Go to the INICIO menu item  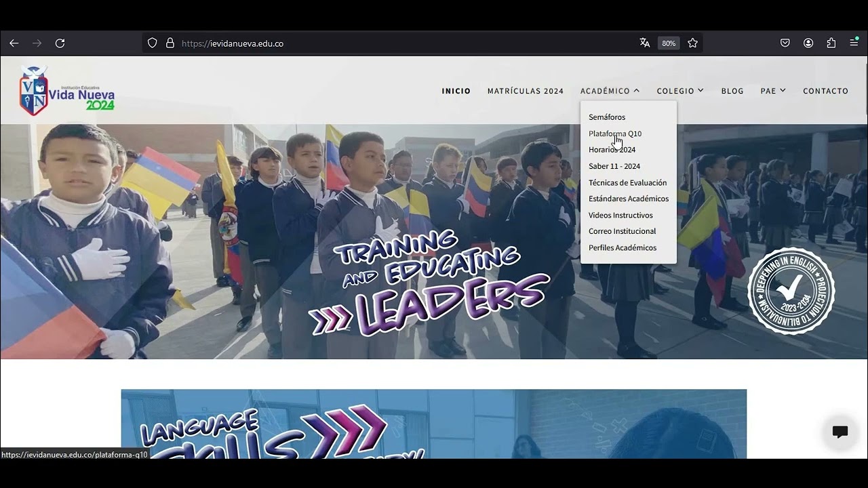click(456, 91)
